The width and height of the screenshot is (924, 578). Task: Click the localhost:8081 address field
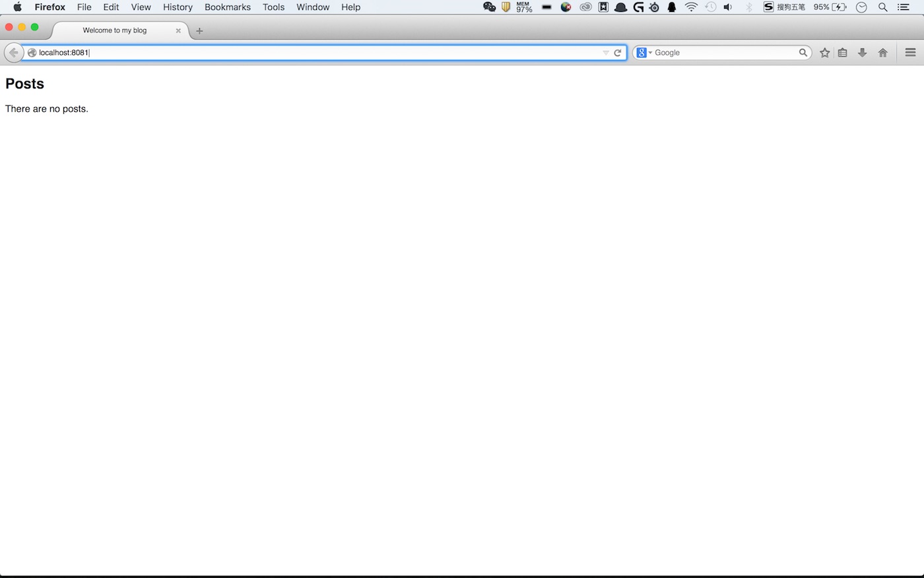pyautogui.click(x=317, y=53)
